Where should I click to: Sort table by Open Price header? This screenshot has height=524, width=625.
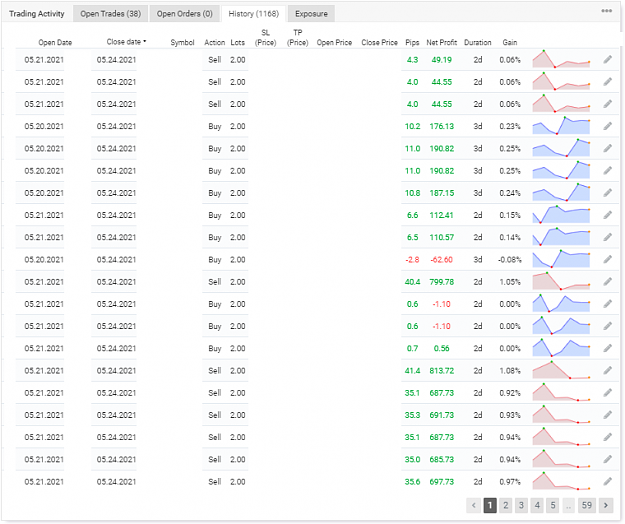click(334, 42)
